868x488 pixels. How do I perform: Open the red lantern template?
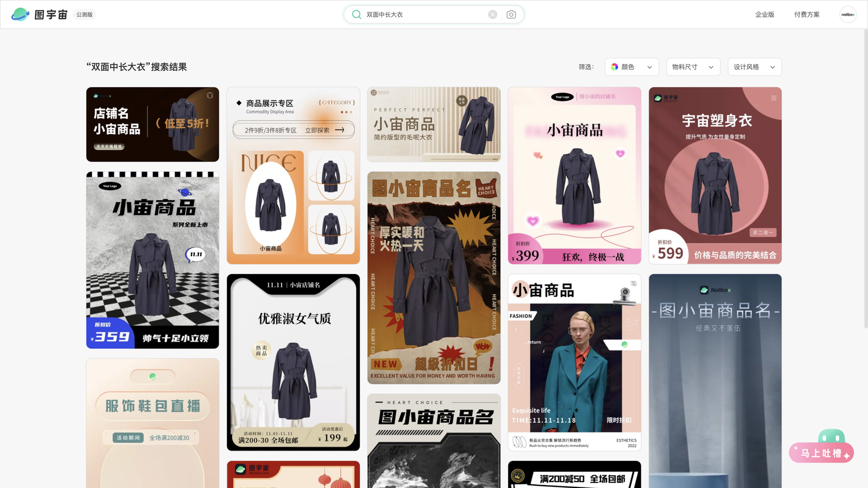293,475
